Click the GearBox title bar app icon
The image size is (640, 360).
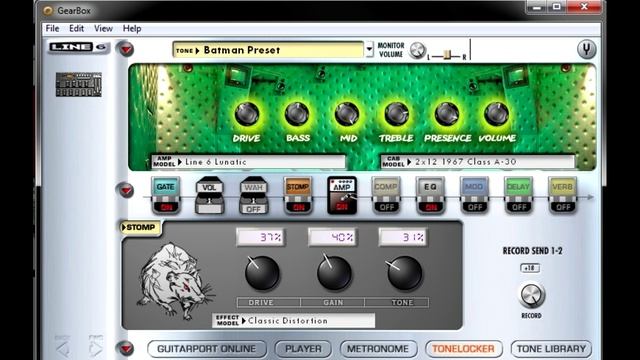click(48, 11)
